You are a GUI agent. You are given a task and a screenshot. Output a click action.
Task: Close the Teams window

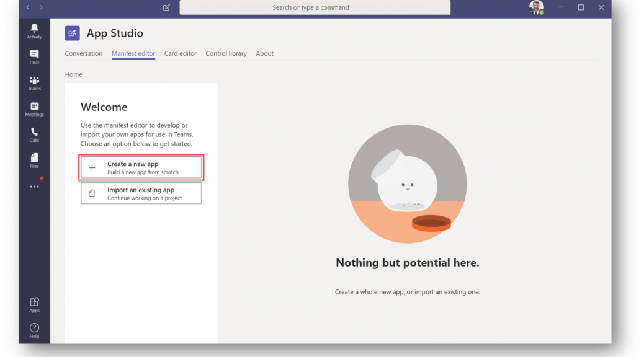(601, 7)
